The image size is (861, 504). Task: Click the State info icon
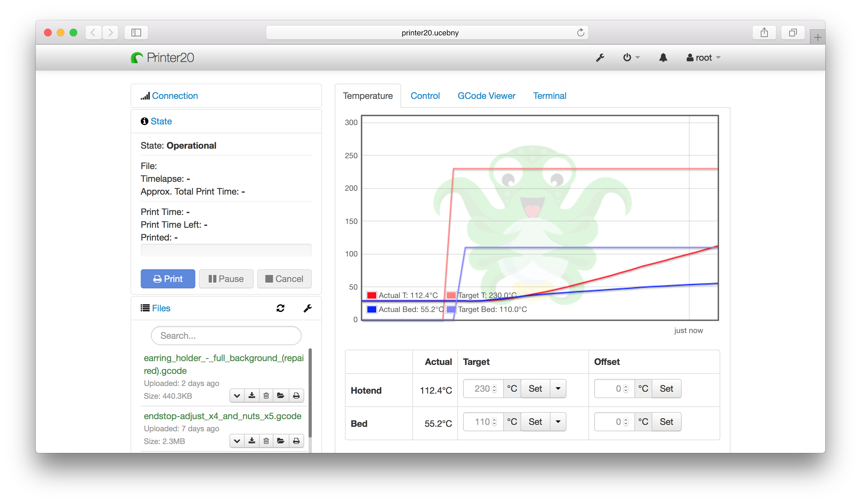coord(144,121)
